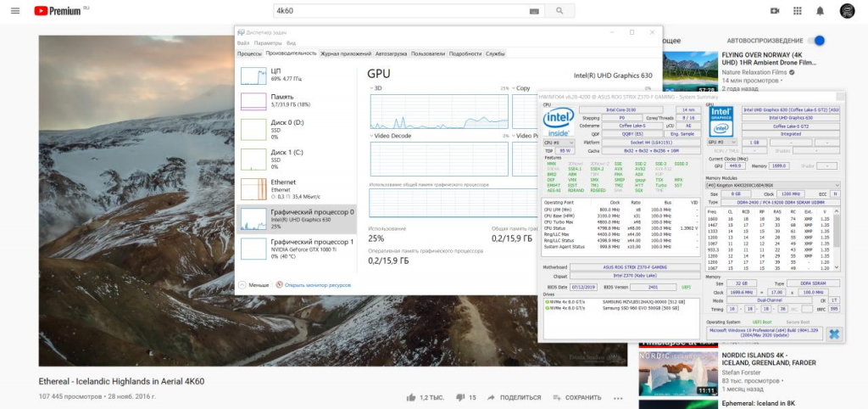Open the GPU #0 selector in HWiNFO
The image size is (868, 409).
coord(719,143)
